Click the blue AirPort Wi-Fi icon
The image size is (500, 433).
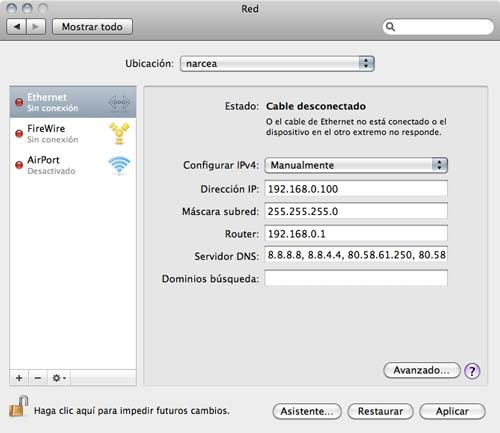click(x=119, y=165)
